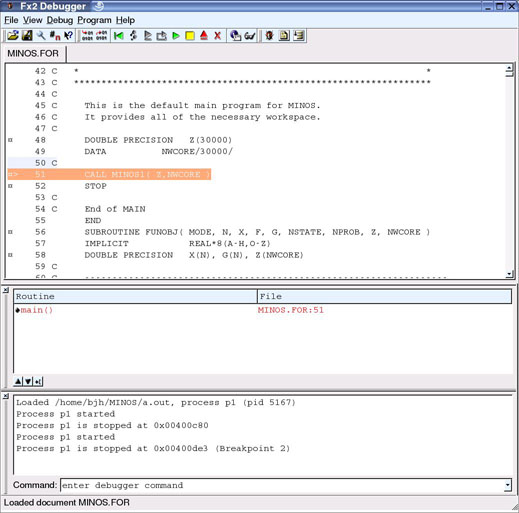Toggle the breakpoint marker on line 58
The height and width of the screenshot is (513, 519).
click(x=10, y=255)
